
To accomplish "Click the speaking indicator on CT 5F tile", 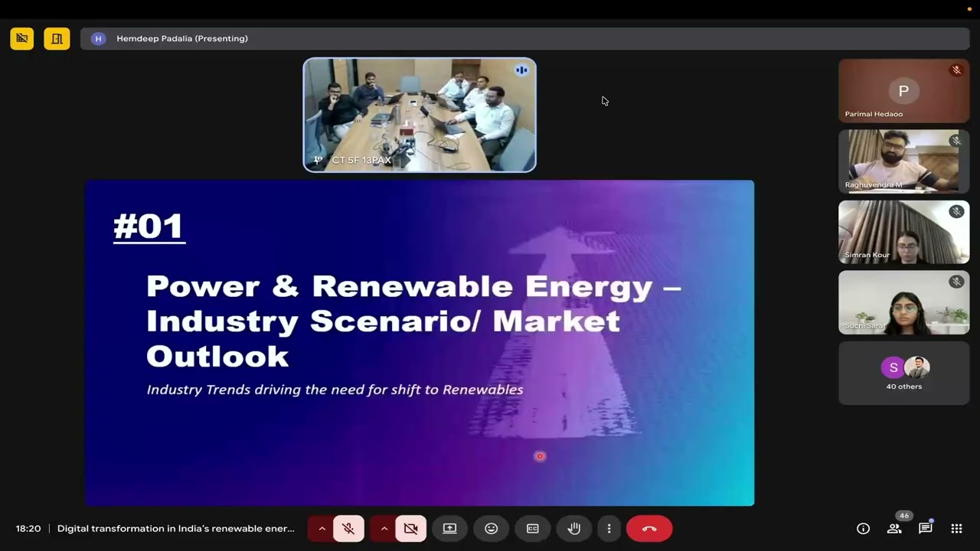I will 521,70.
